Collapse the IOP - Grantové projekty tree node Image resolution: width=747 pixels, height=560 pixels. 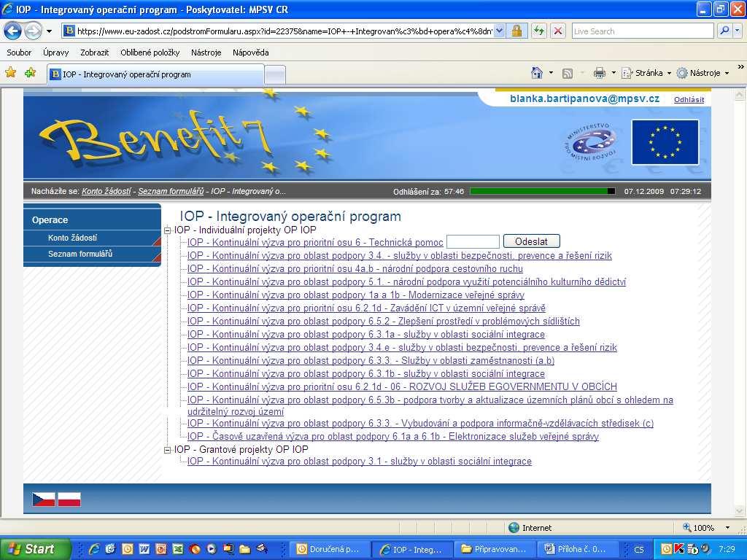(167, 449)
